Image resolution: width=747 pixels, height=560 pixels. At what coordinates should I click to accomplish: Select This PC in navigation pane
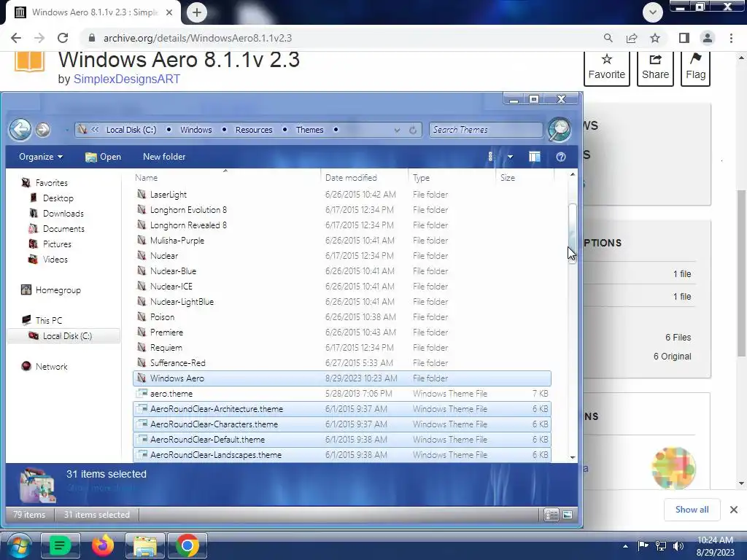[49, 321]
